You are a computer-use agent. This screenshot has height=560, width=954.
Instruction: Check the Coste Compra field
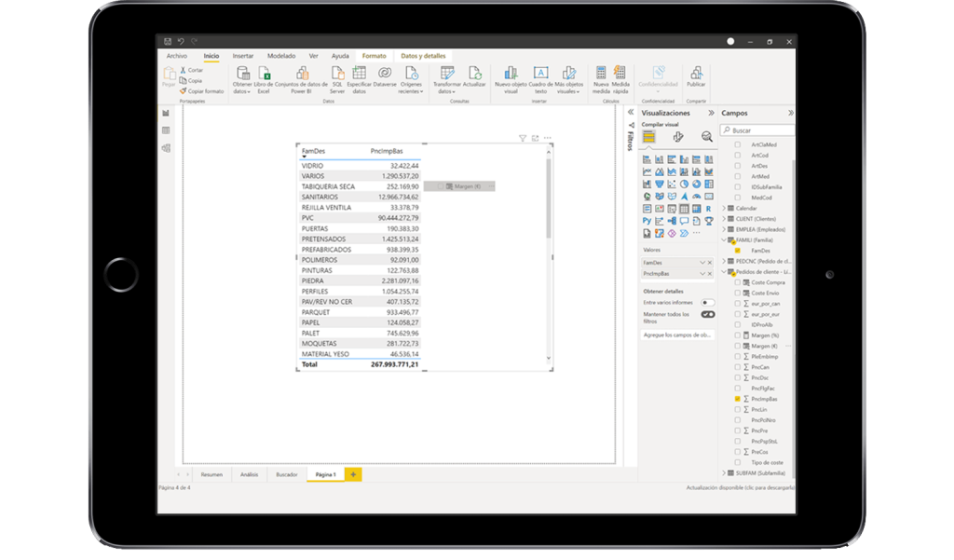(738, 282)
